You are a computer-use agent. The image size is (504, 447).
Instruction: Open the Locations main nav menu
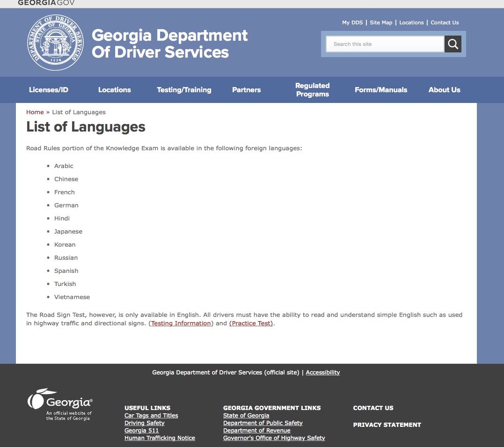(x=115, y=90)
